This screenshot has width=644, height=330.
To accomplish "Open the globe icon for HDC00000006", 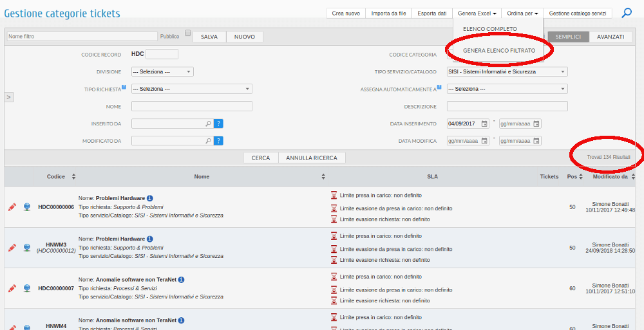I will coord(26,207).
